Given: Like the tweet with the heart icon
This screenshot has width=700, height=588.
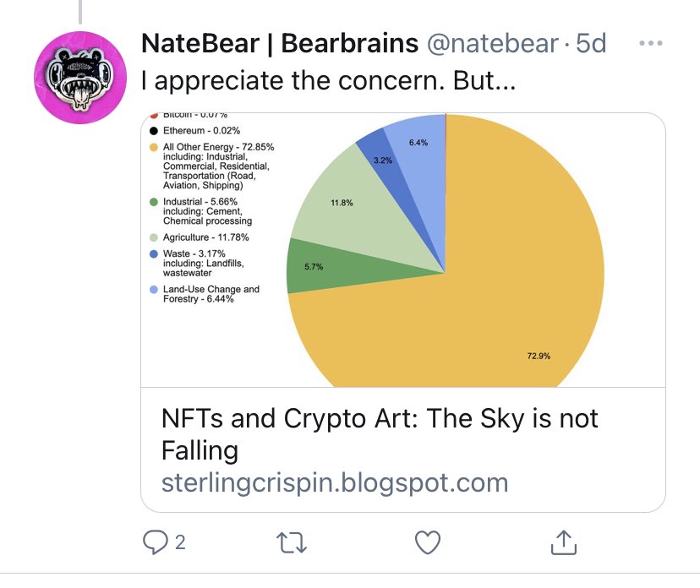Looking at the screenshot, I should [x=428, y=542].
